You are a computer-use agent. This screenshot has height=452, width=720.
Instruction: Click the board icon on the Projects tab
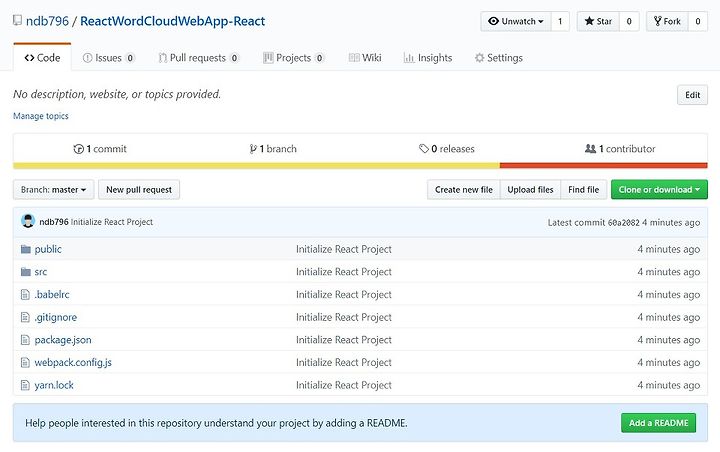click(268, 58)
